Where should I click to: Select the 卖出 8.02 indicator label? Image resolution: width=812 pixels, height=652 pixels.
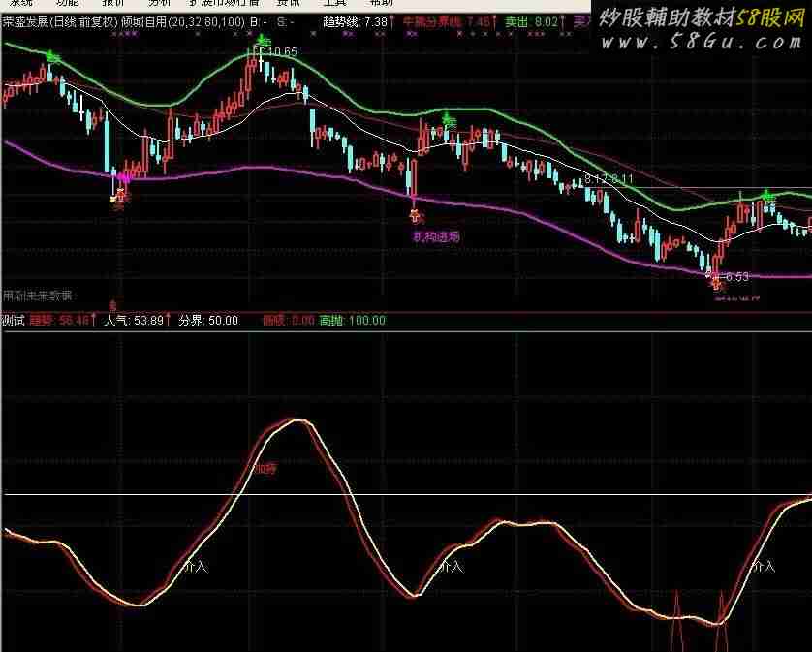[532, 21]
